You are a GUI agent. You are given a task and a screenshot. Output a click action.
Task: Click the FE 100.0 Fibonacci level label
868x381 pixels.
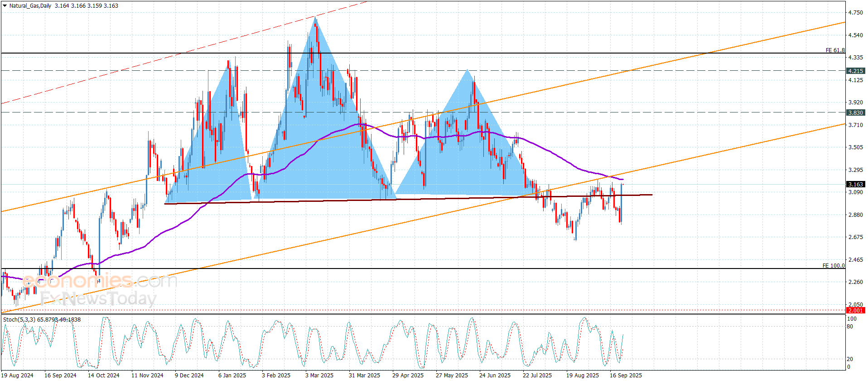834,266
